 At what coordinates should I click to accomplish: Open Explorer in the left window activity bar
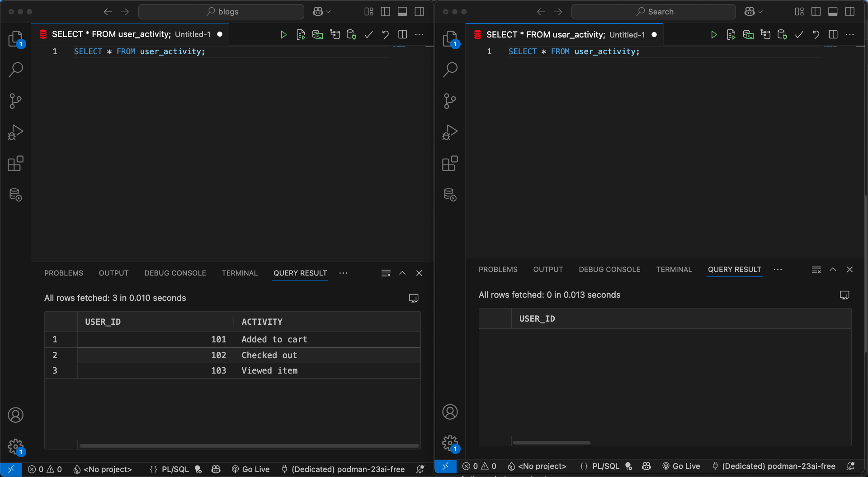(16, 39)
